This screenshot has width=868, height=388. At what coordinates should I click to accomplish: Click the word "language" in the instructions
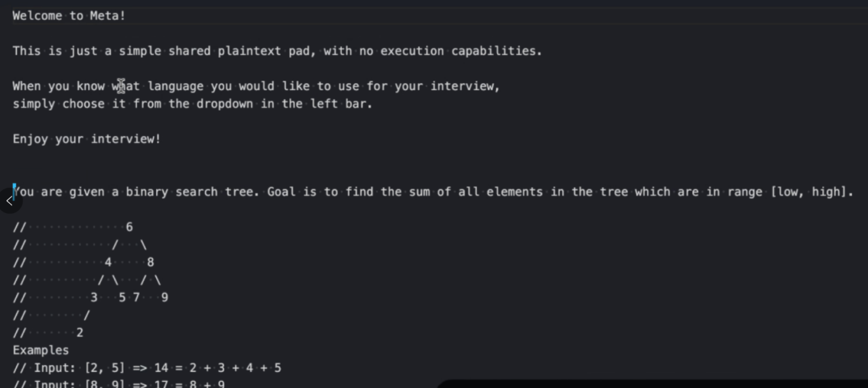point(175,86)
